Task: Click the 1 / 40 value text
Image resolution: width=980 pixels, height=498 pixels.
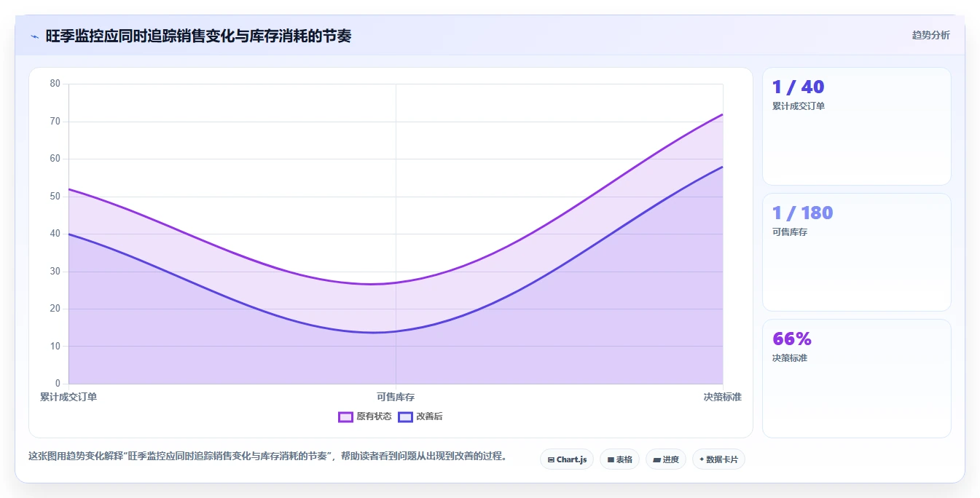Action: tap(798, 87)
